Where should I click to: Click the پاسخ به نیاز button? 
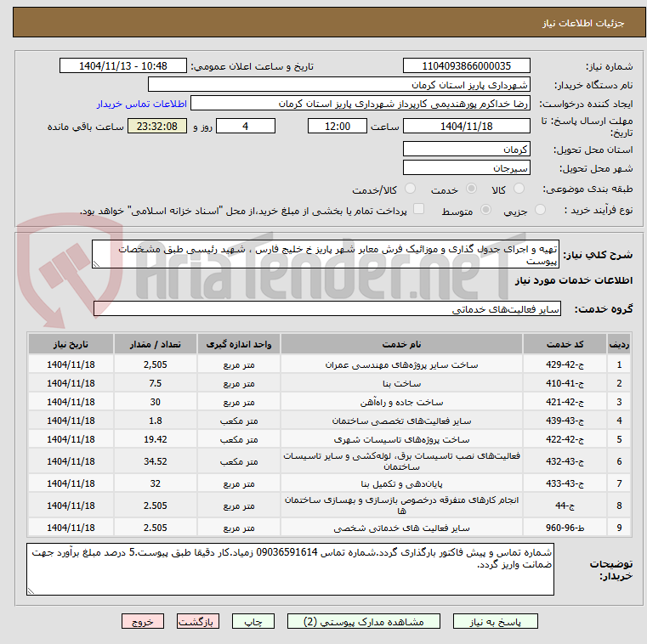(x=496, y=621)
